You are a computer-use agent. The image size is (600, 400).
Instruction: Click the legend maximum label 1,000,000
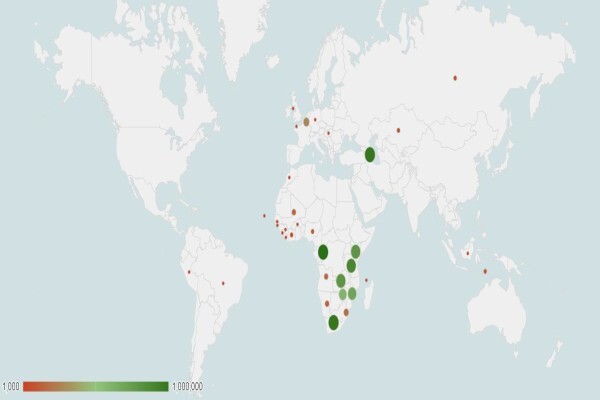(x=188, y=386)
